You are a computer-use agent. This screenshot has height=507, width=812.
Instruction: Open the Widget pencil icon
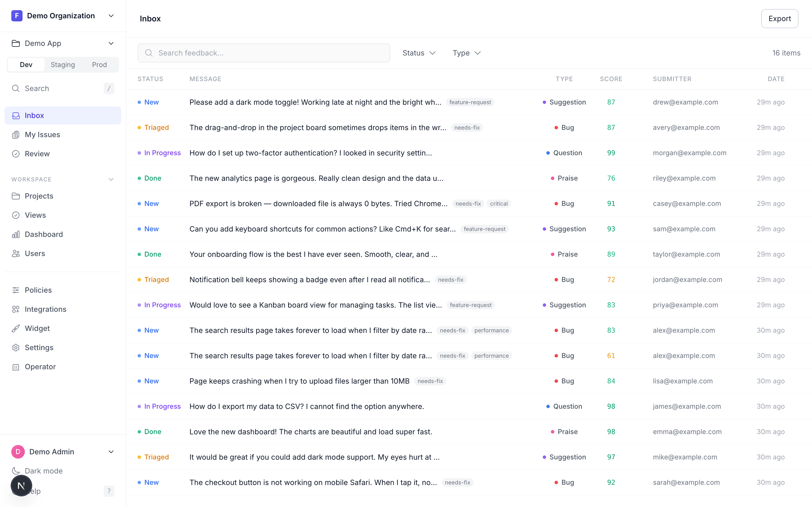16,328
